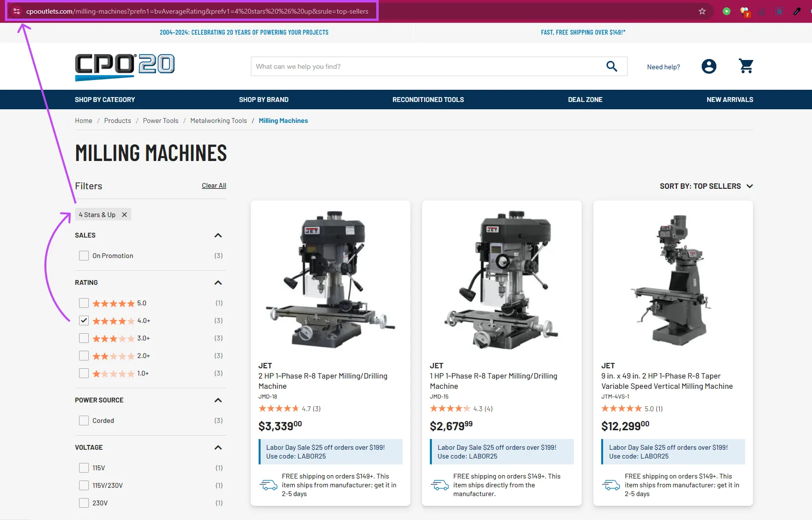
Task: Open the SHOP BY BRAND menu
Action: point(264,100)
